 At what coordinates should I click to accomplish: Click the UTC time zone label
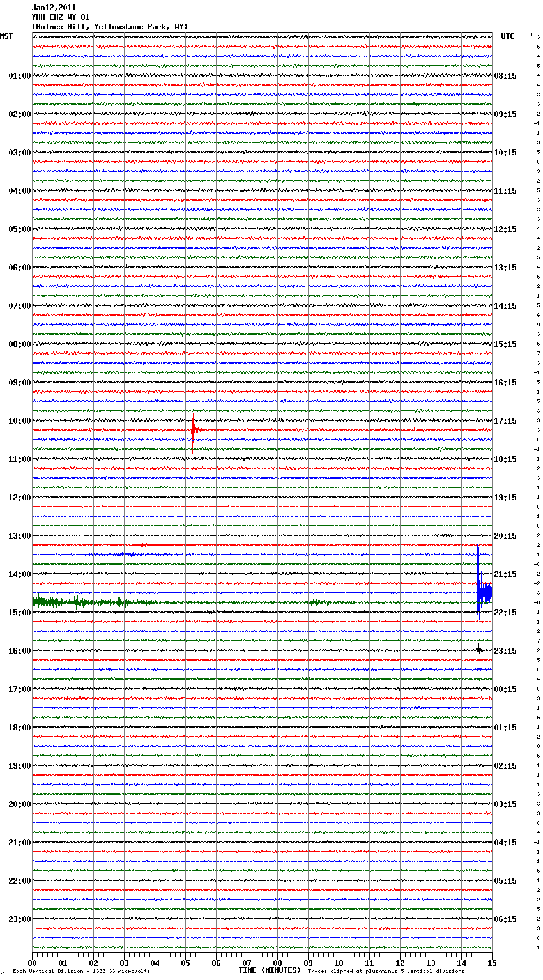pos(508,36)
